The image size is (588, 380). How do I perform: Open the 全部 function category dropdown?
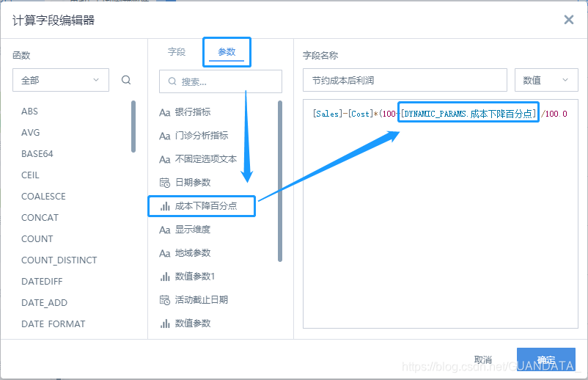61,80
